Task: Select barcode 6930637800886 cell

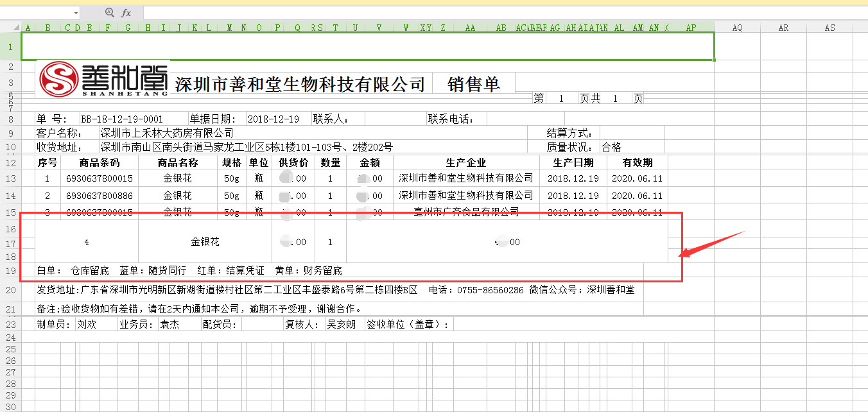Action: point(99,195)
